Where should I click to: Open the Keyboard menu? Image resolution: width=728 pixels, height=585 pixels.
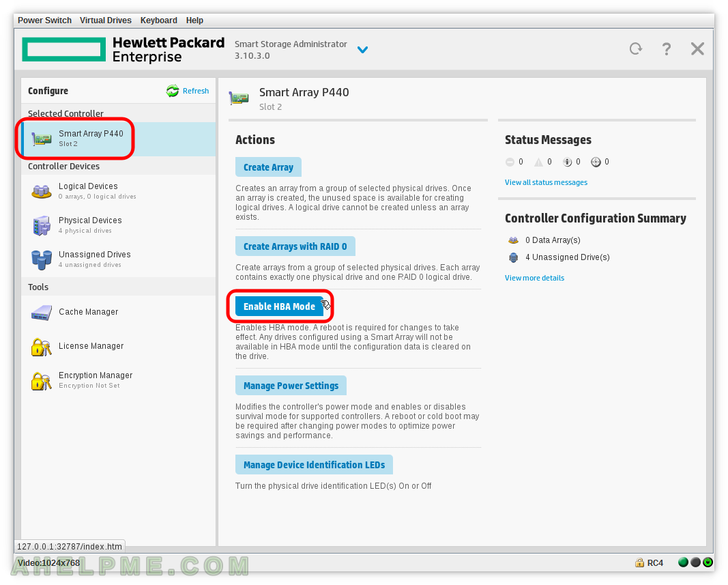coord(158,20)
